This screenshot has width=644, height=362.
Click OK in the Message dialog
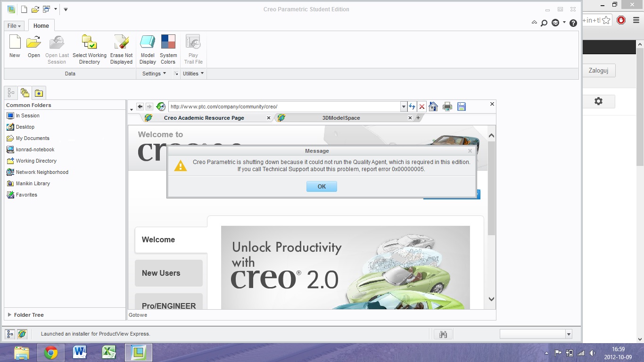(x=322, y=187)
